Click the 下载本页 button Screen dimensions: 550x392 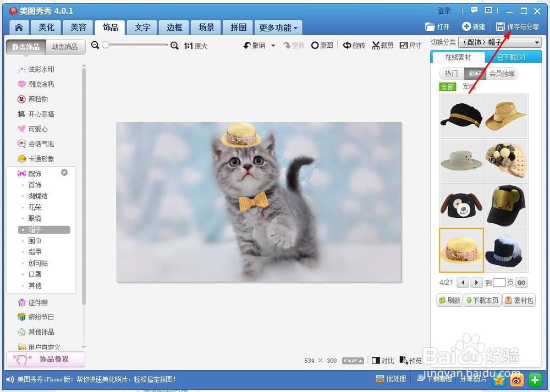482,300
